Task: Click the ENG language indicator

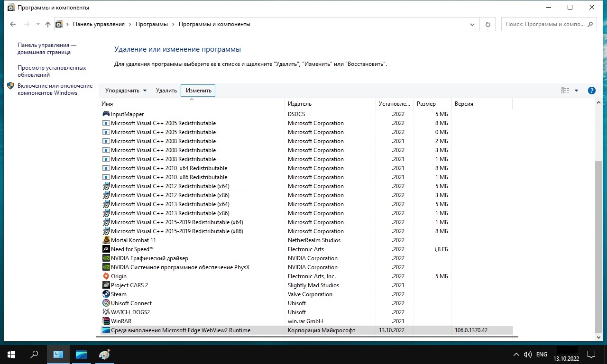Action: [x=542, y=355]
